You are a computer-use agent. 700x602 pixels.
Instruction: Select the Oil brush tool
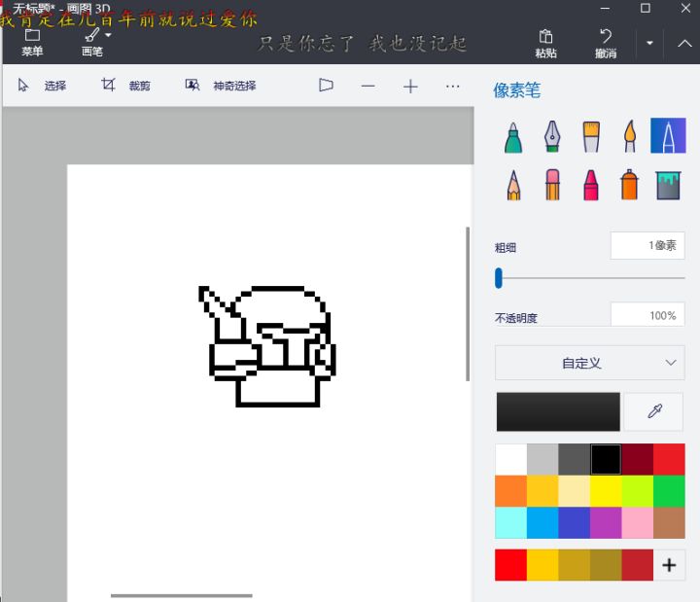591,137
